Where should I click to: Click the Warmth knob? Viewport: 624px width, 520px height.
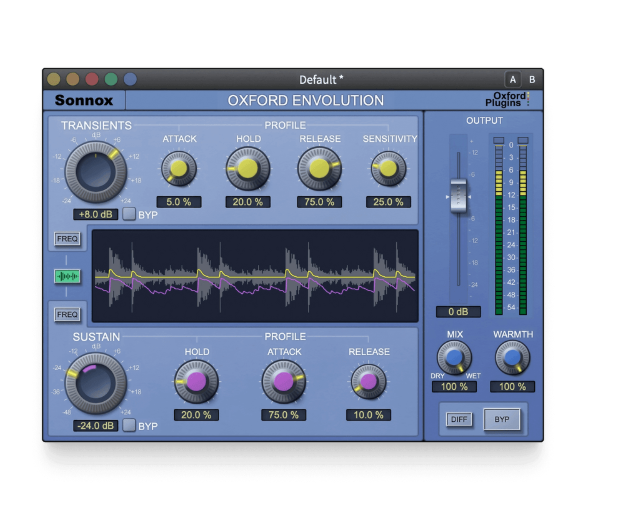[x=512, y=358]
